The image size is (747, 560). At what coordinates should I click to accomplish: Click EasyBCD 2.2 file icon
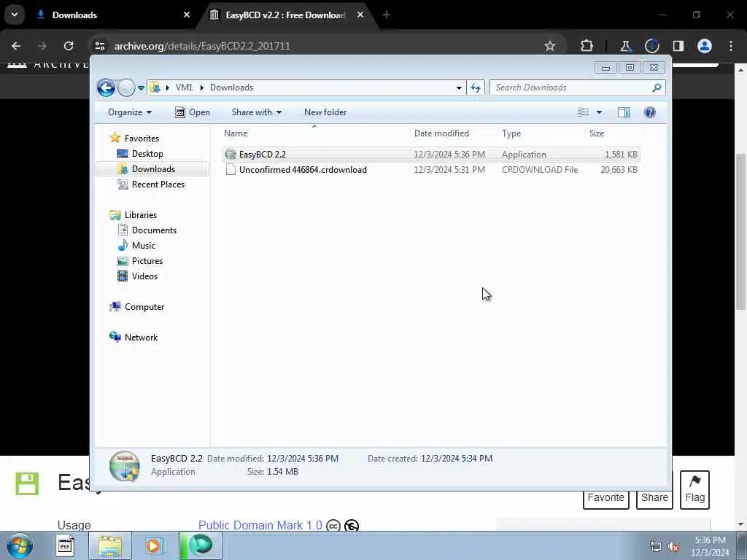click(x=231, y=155)
